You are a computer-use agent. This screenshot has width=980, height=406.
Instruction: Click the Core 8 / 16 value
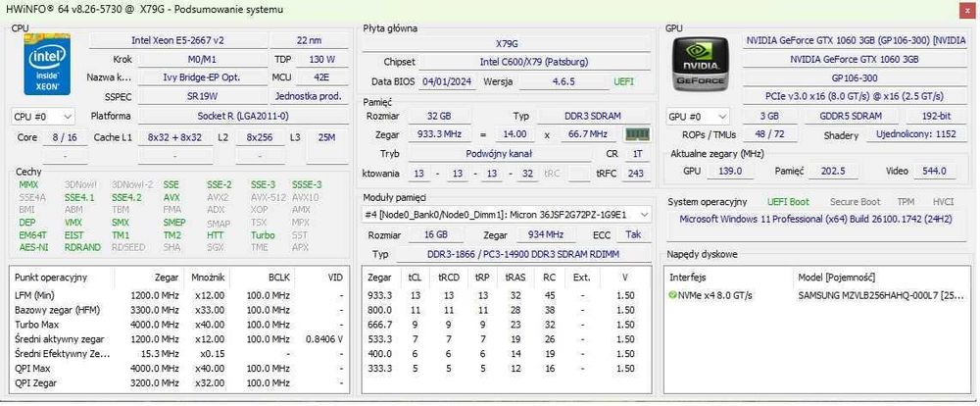click(65, 137)
